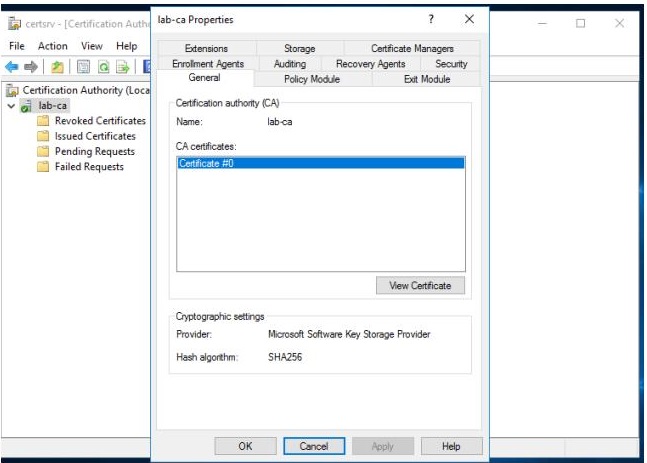The image size is (647, 463).
Task: Click the Refresh toolbar icon
Action: (103, 67)
